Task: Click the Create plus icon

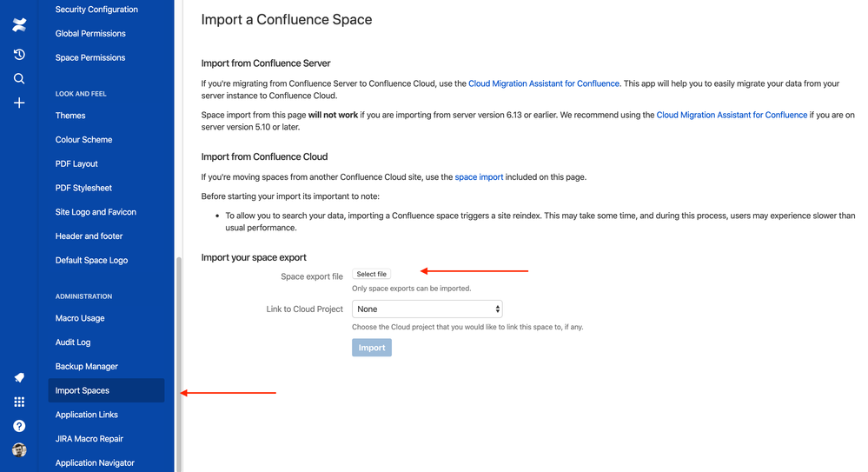Action: (x=19, y=103)
